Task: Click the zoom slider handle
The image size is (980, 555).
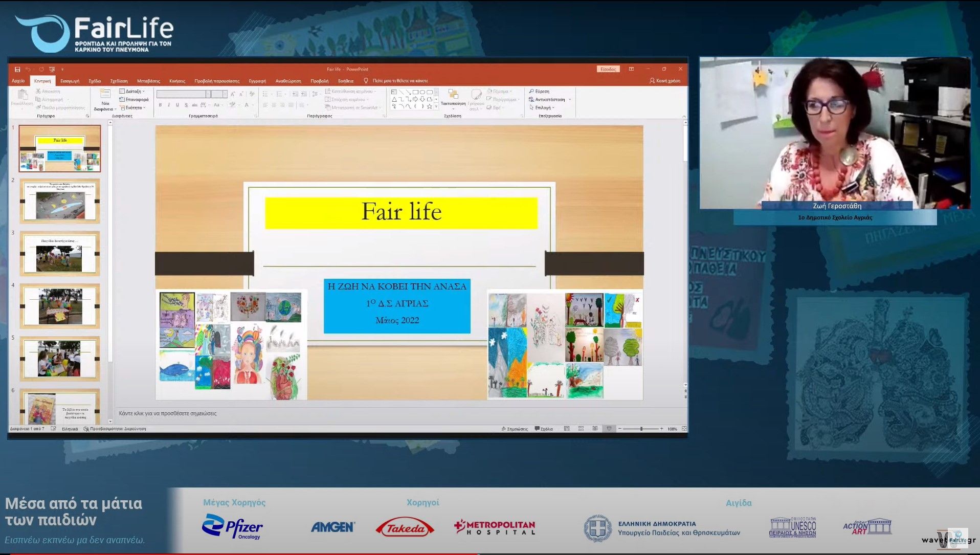Action: click(x=641, y=429)
